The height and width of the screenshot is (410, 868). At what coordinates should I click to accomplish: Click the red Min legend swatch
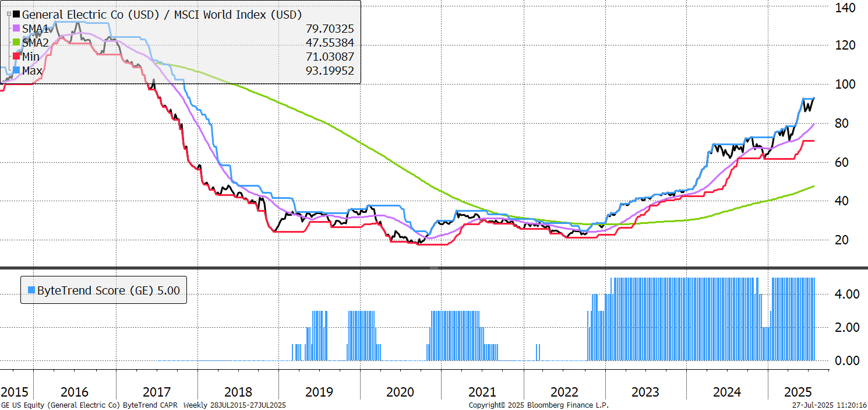pos(17,57)
